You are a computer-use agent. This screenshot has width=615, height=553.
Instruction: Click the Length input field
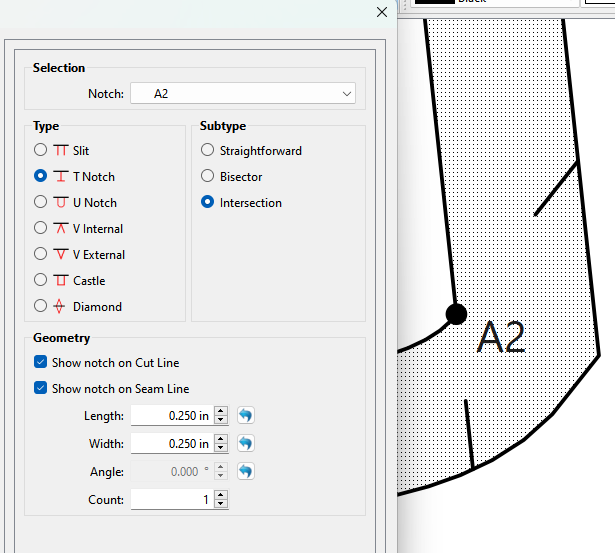(x=170, y=415)
